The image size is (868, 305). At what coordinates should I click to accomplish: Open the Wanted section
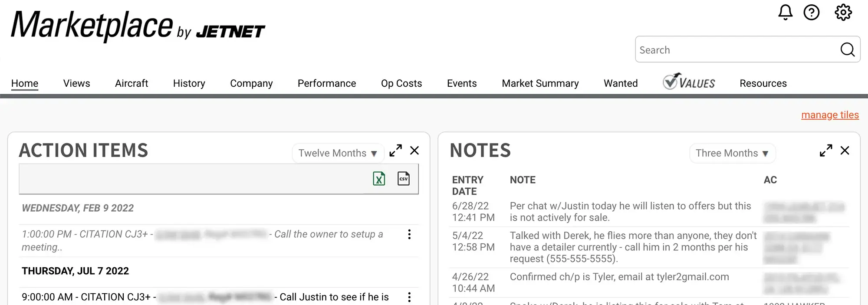[x=621, y=83]
